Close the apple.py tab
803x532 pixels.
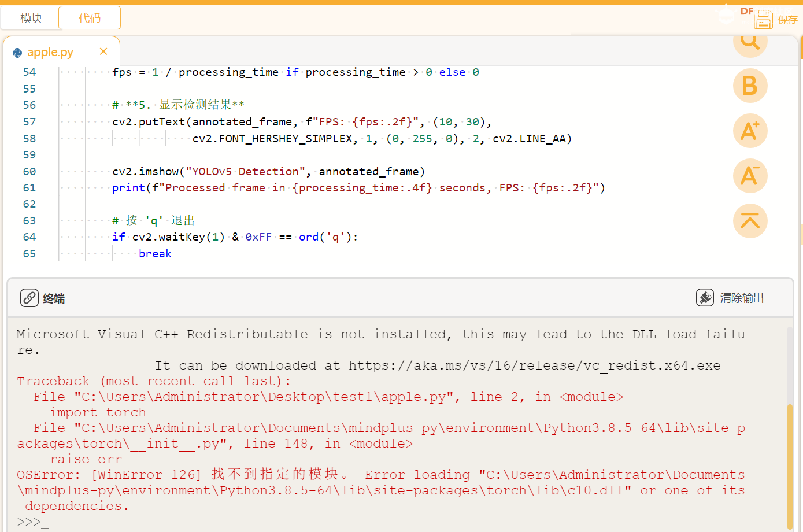click(x=103, y=51)
